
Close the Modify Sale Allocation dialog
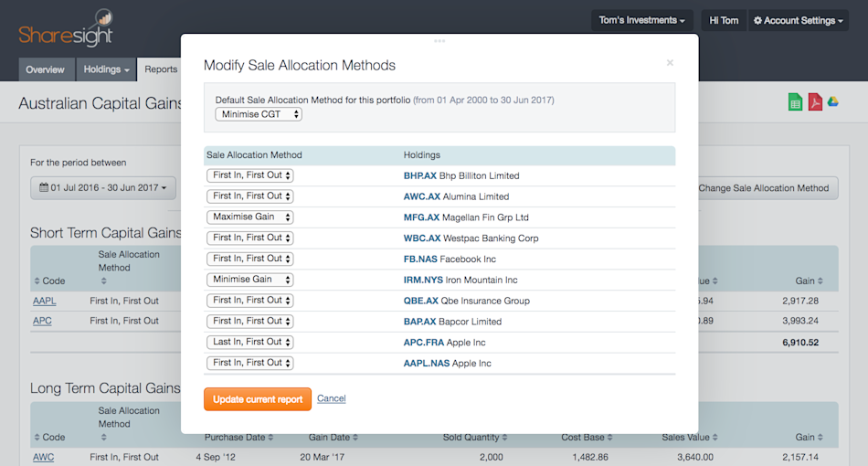[670, 62]
